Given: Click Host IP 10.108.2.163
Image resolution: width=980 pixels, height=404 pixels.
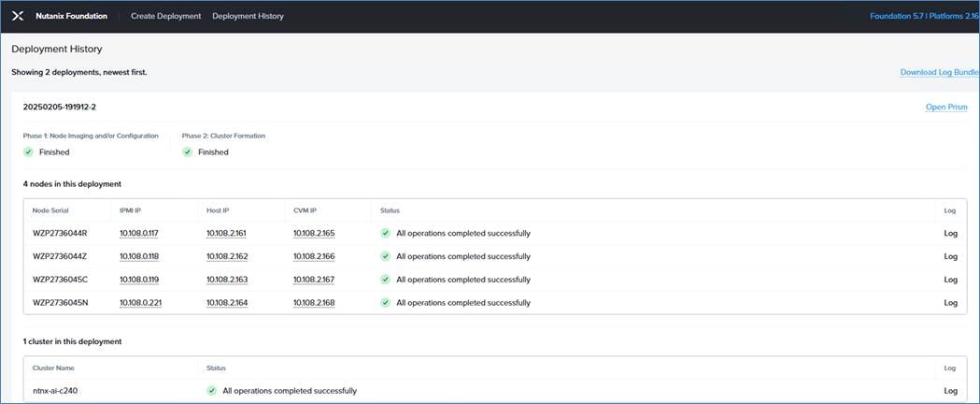Looking at the screenshot, I should click(x=227, y=281).
